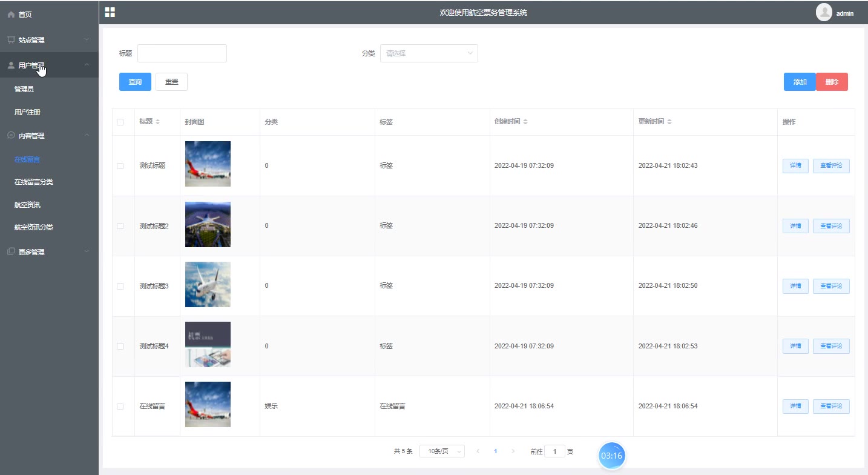The image size is (868, 475).
Task: Click the admin avatar icon
Action: 824,13
